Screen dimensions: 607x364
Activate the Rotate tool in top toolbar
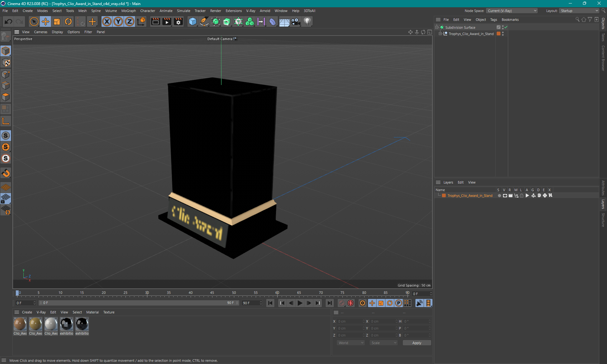pos(68,21)
